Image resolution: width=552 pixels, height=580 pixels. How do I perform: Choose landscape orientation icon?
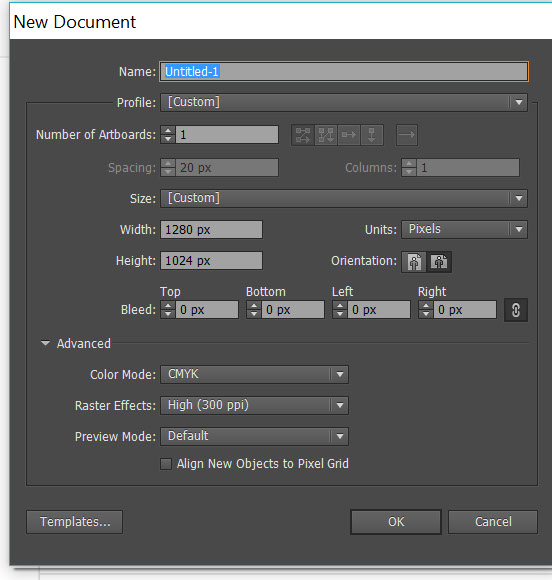pos(439,262)
